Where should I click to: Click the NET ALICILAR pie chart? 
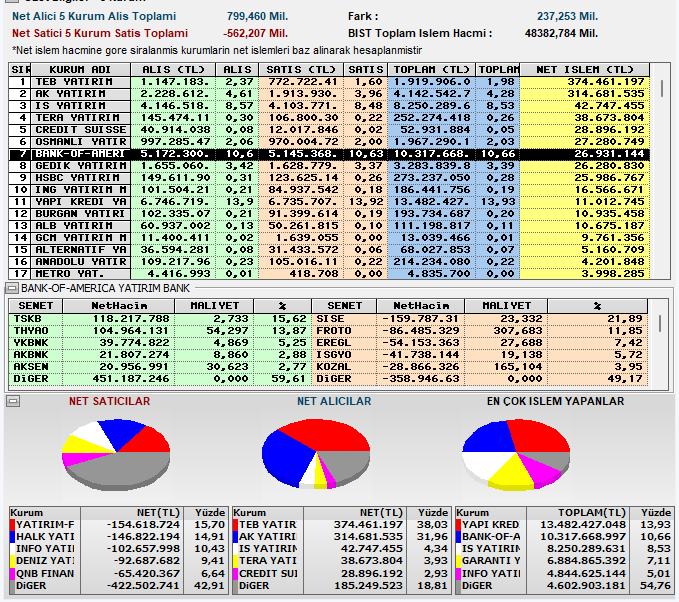316,454
